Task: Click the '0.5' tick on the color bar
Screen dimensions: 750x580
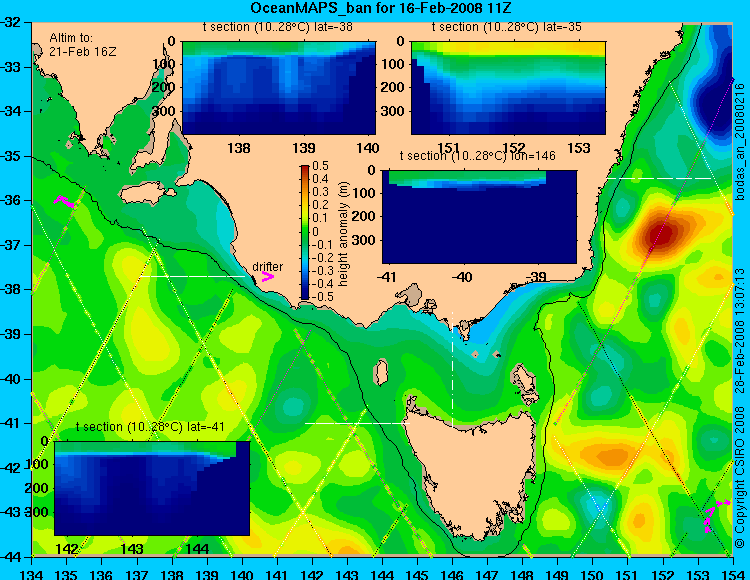Action: tap(320, 166)
